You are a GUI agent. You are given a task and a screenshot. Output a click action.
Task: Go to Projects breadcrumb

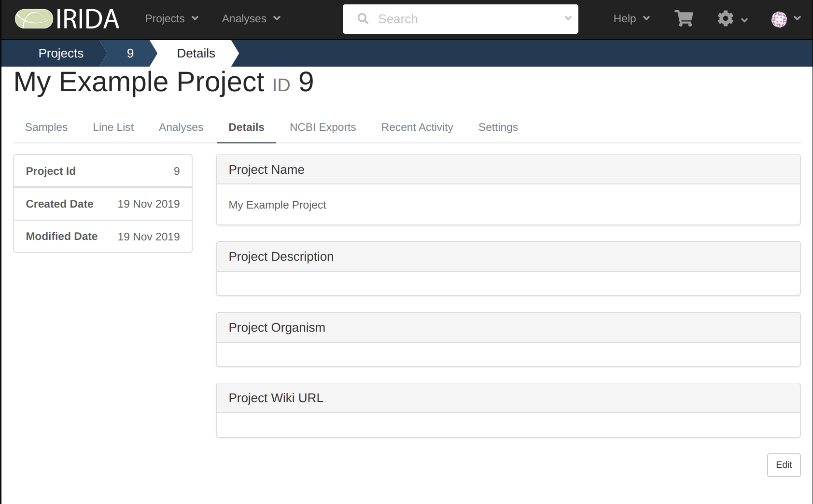pos(61,53)
